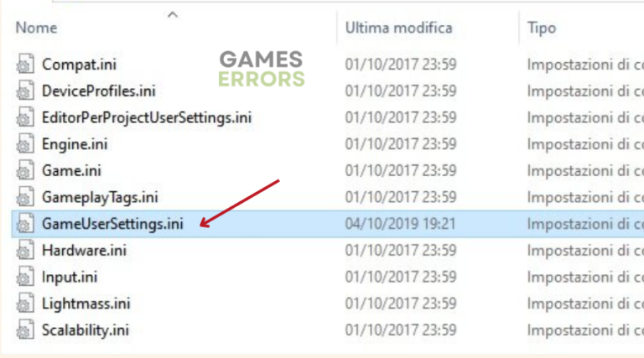Image resolution: width=644 pixels, height=358 pixels.
Task: Select the GameUserSettings.ini file name
Action: pyautogui.click(x=112, y=224)
